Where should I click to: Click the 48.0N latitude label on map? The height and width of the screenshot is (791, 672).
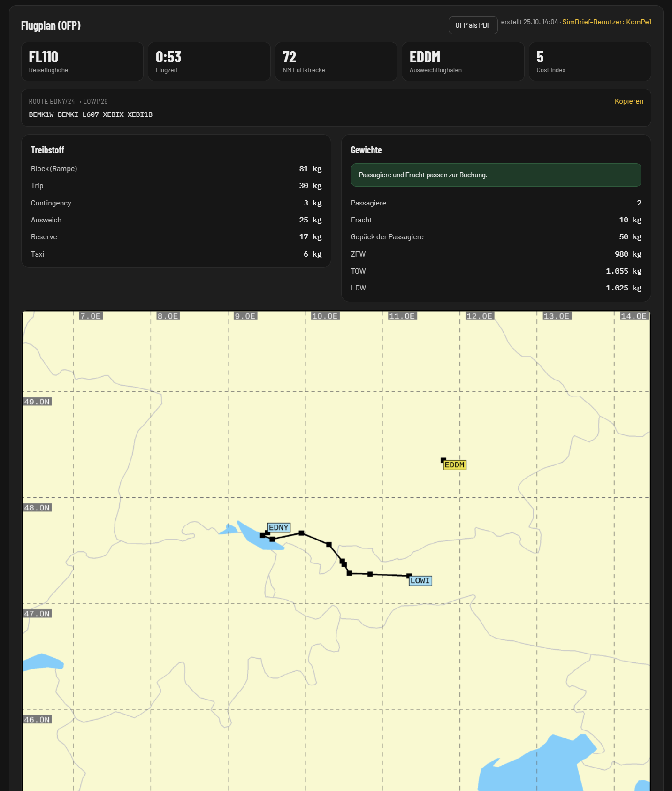[37, 508]
